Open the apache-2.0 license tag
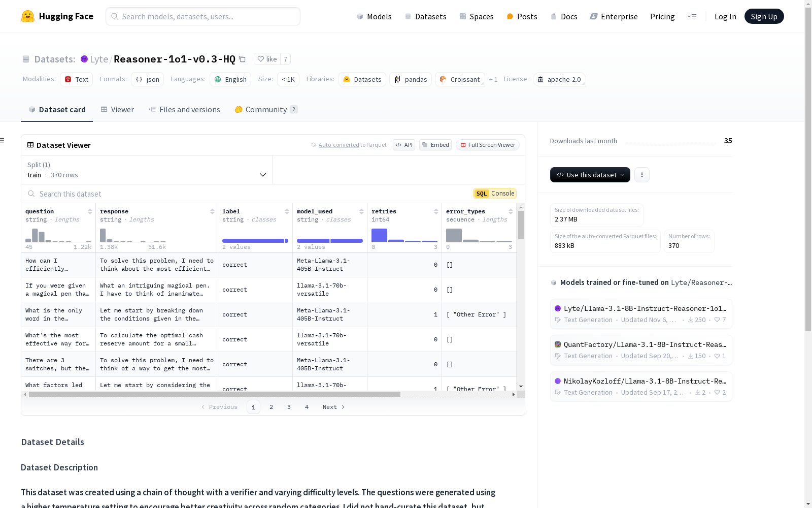Image resolution: width=812 pixels, height=508 pixels. coord(559,79)
